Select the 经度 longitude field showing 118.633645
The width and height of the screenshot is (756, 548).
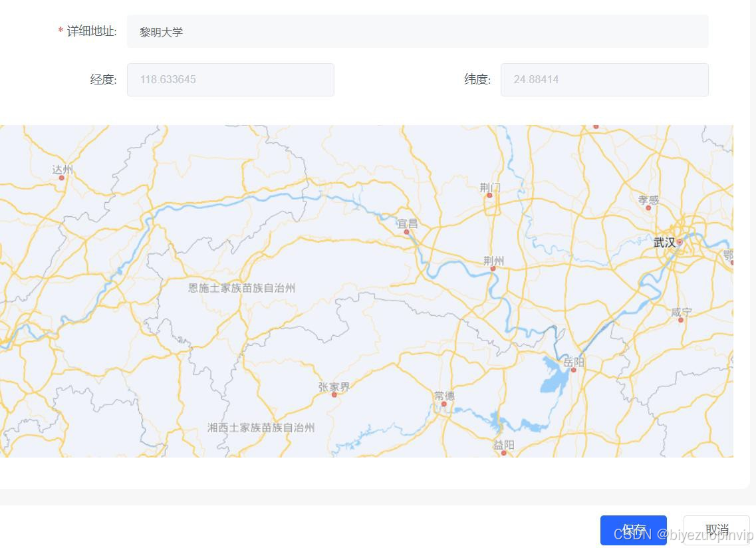coord(231,79)
